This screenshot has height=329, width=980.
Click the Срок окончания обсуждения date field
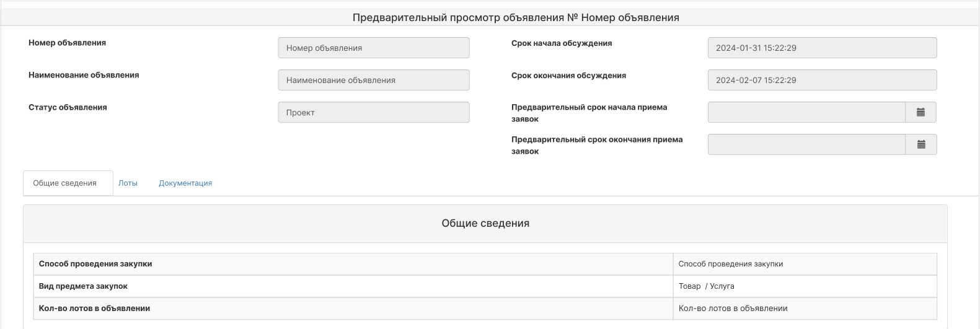(x=822, y=80)
